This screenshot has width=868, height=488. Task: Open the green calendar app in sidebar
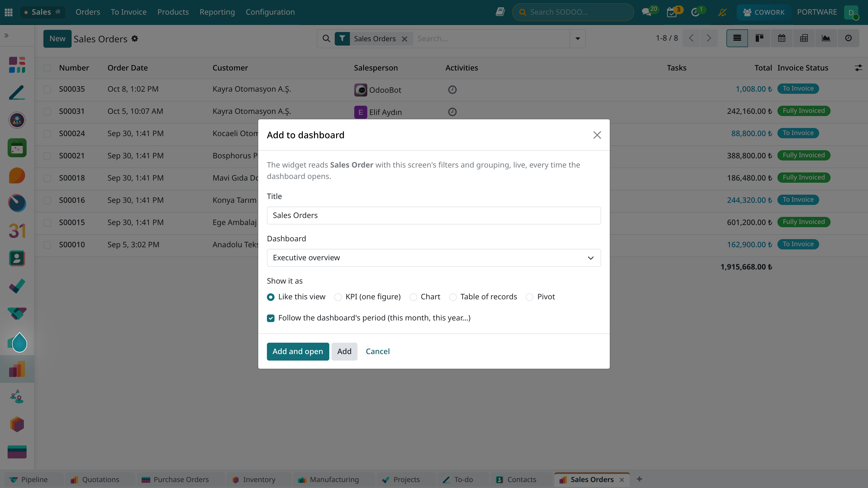[17, 148]
